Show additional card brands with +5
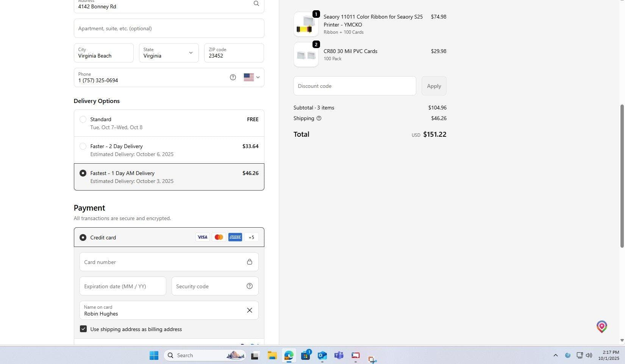The image size is (625, 364). coord(252,237)
